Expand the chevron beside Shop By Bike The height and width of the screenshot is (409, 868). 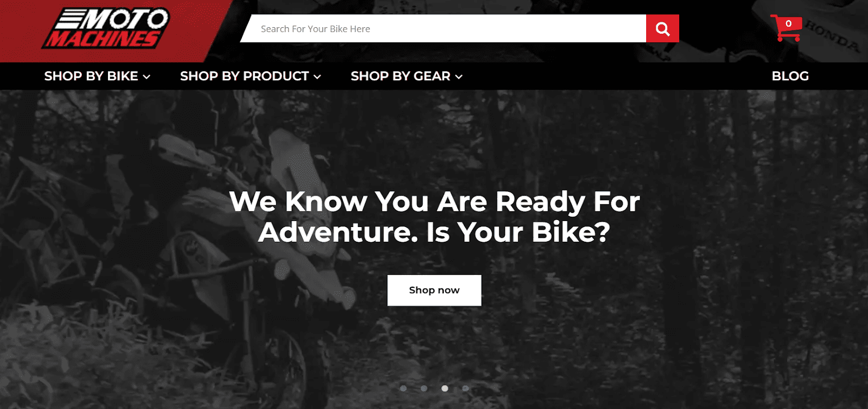[146, 77]
